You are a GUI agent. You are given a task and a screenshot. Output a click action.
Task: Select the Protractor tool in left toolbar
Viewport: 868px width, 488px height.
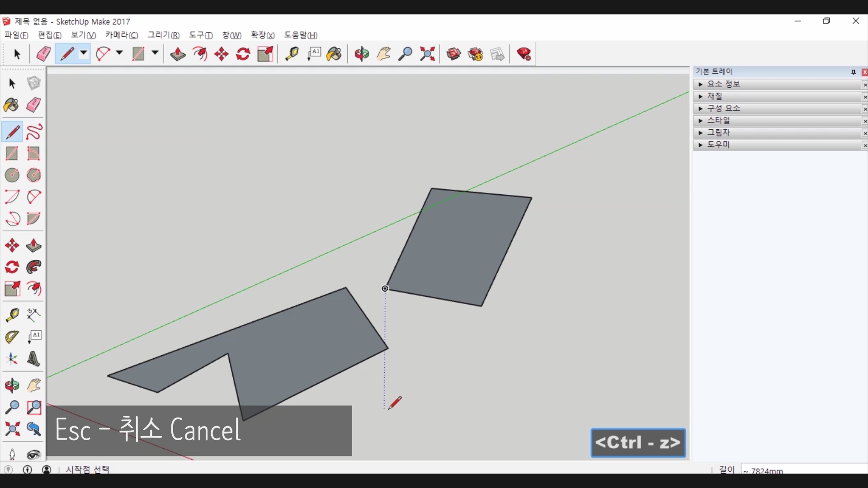(x=12, y=337)
